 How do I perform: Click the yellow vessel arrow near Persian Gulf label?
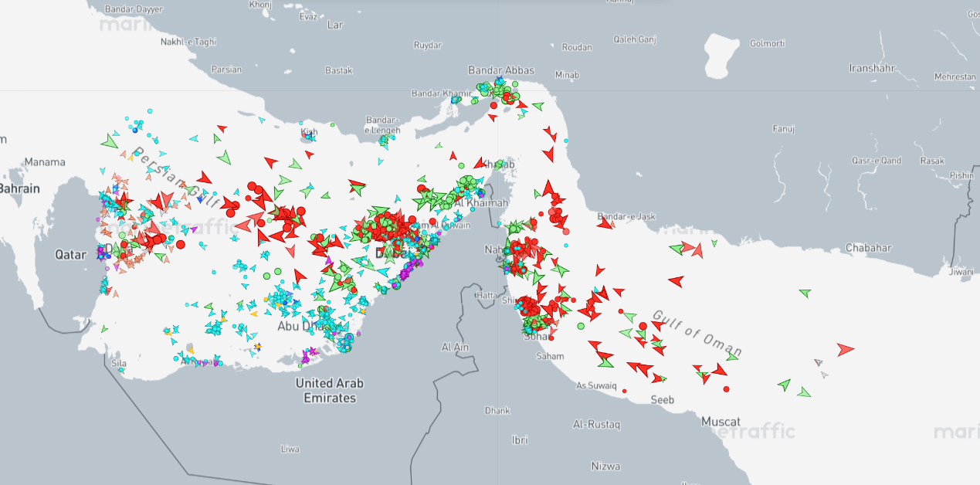(x=130, y=159)
